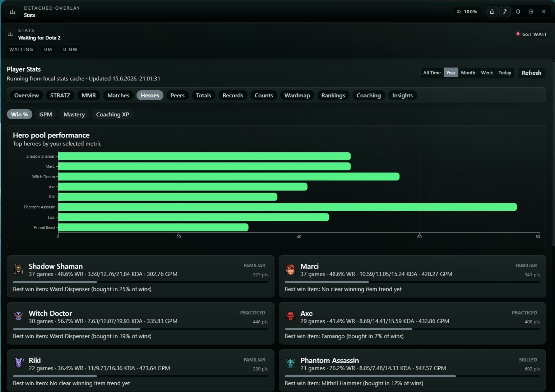Click the Shadow Shaman hero portrait
555x392 pixels.
pyautogui.click(x=19, y=269)
